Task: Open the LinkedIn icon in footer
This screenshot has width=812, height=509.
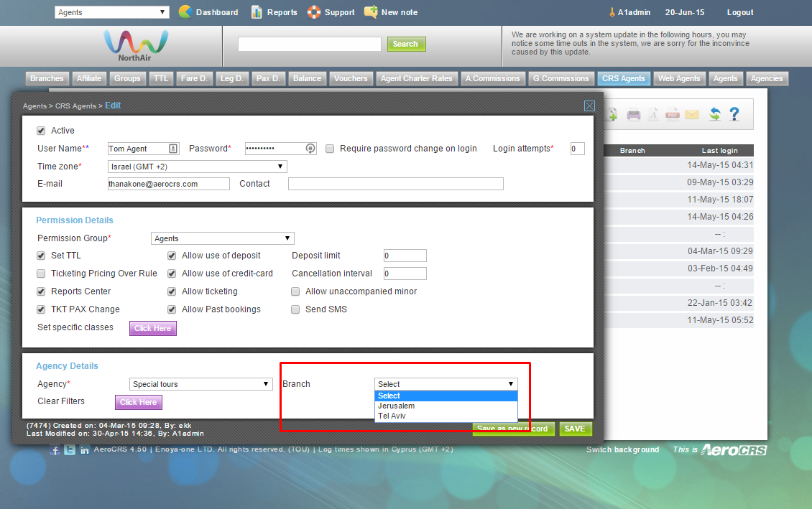Action: [84, 450]
